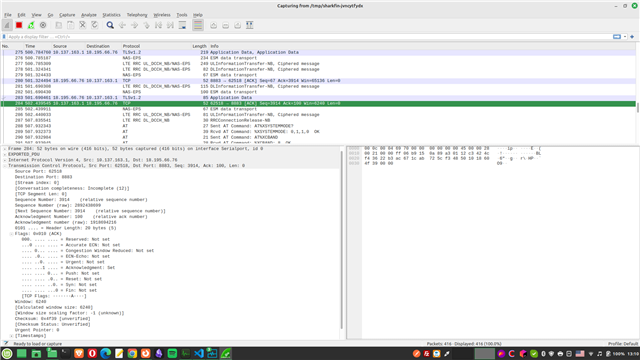Viewport: 640px width, 360px height.
Task: Stop the running capture with red square
Action: tap(19, 25)
